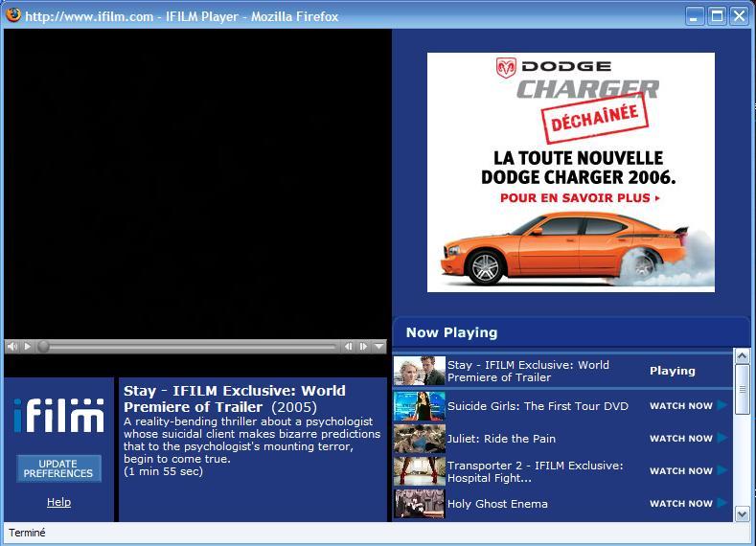
Task: Click the Terminé status bar text
Action: 27,533
